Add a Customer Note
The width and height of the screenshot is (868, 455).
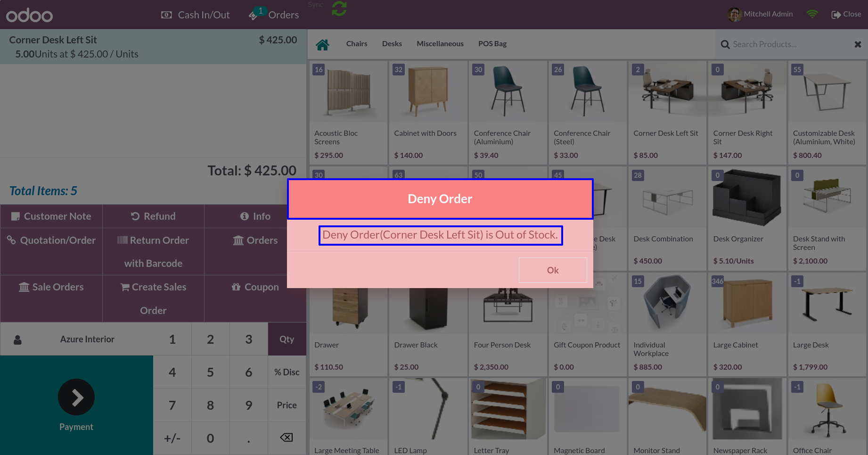(51, 216)
